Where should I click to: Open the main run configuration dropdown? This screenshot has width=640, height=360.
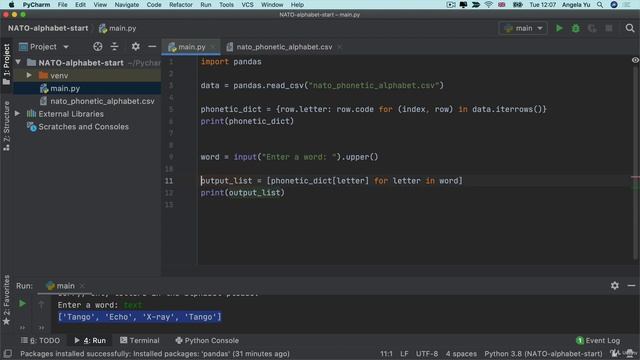click(523, 28)
